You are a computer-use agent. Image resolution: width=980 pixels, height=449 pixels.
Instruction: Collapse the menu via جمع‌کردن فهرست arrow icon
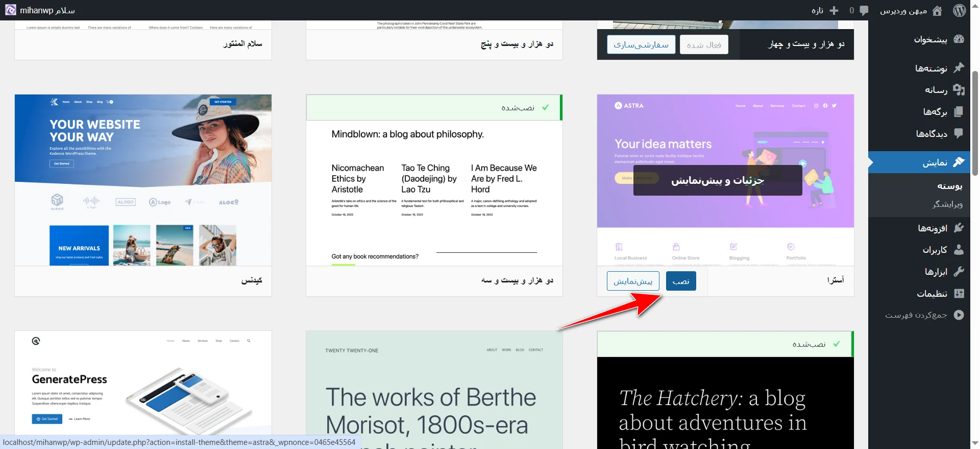959,315
